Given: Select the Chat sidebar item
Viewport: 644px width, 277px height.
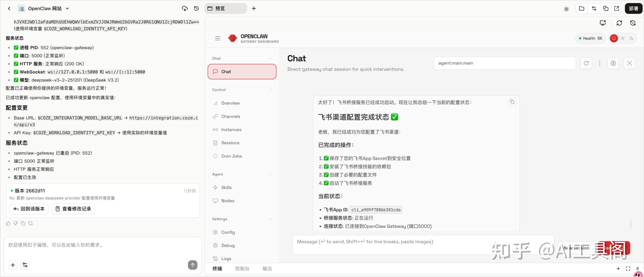Looking at the screenshot, I should (242, 72).
